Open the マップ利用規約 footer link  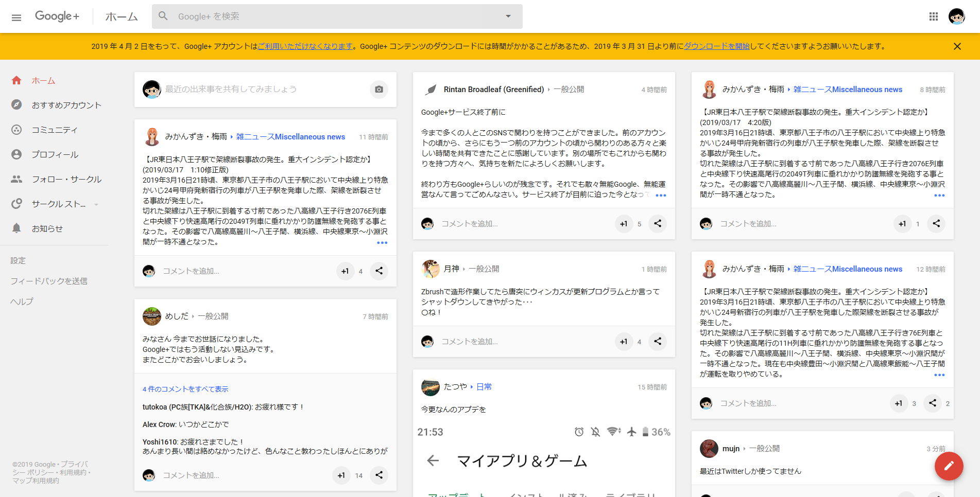coord(36,481)
